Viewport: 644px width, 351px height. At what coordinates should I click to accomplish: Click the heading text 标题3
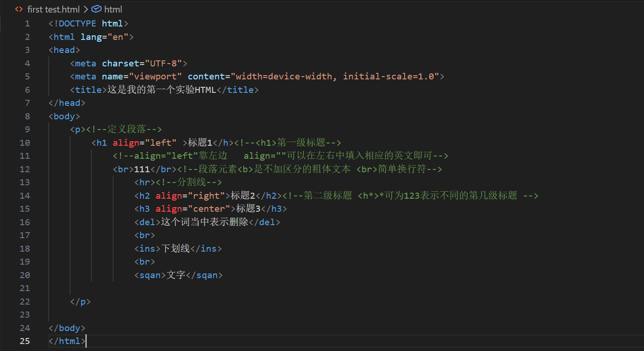[x=248, y=209]
